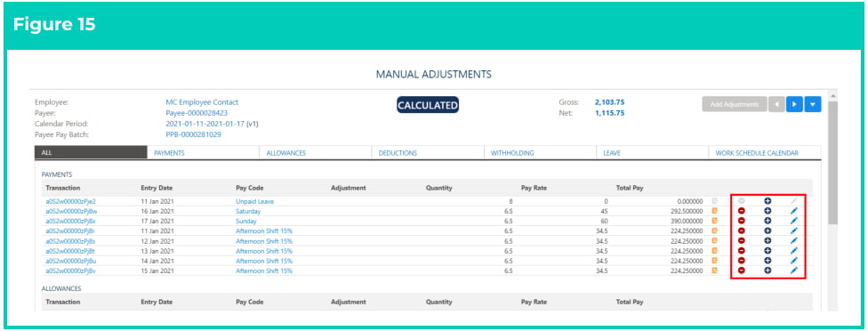Edit Afternoon Shift entry dated 13 Jan 2021
This screenshot has height=331, width=868.
coord(794,251)
